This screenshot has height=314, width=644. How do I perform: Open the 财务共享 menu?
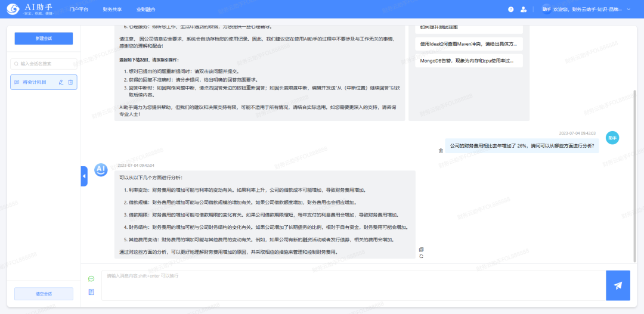pos(112,9)
